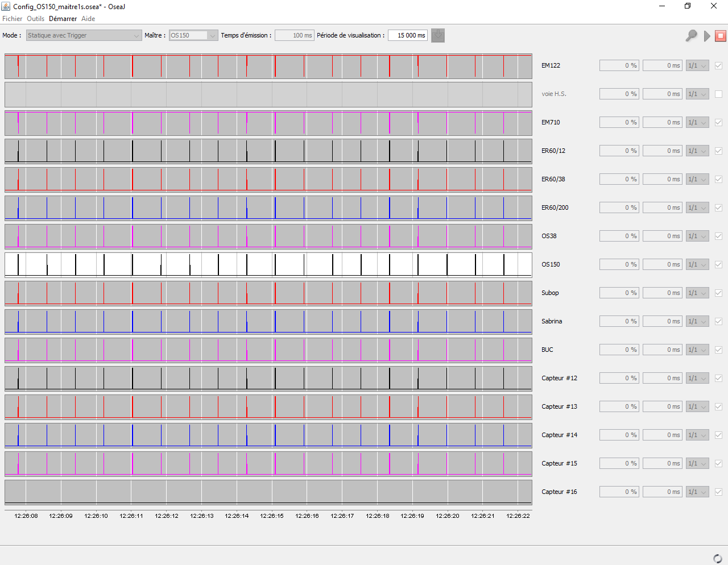Click the red stop acquisition button

point(721,36)
